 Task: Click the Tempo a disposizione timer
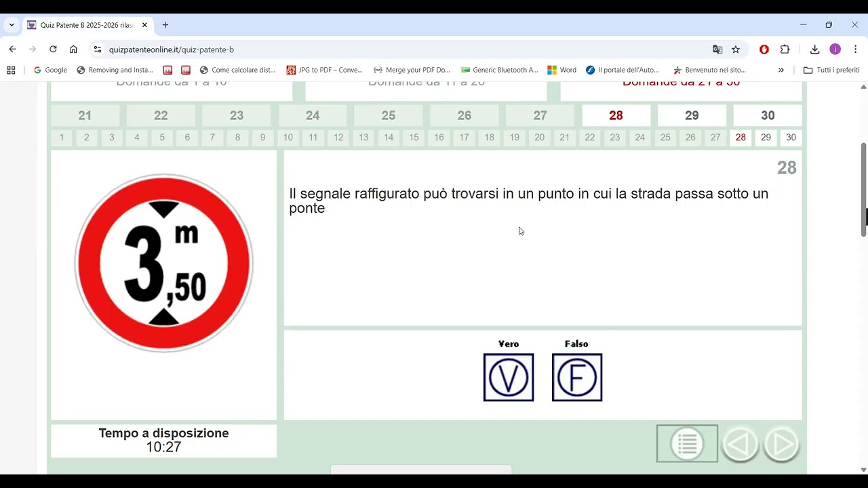click(x=163, y=440)
